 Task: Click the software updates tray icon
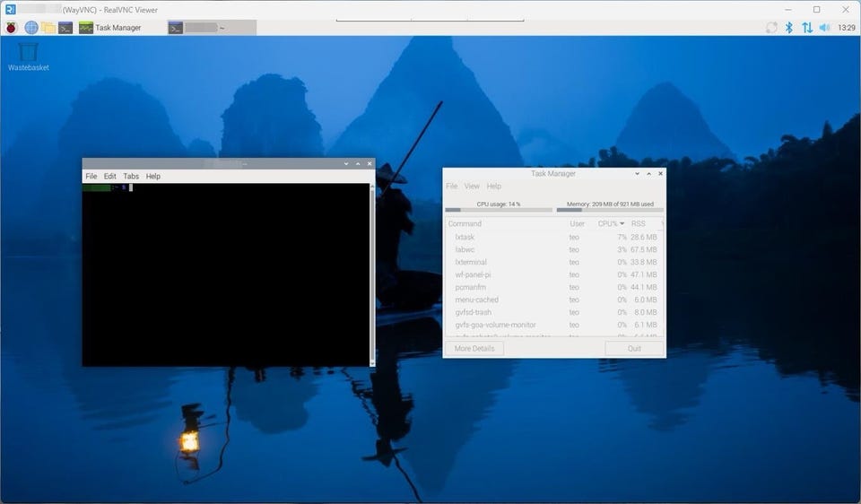pyautogui.click(x=771, y=28)
